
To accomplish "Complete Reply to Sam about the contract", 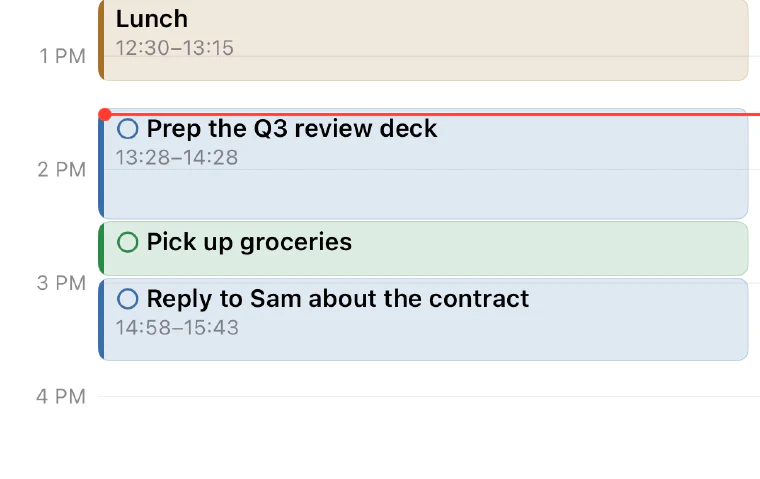I will point(128,299).
